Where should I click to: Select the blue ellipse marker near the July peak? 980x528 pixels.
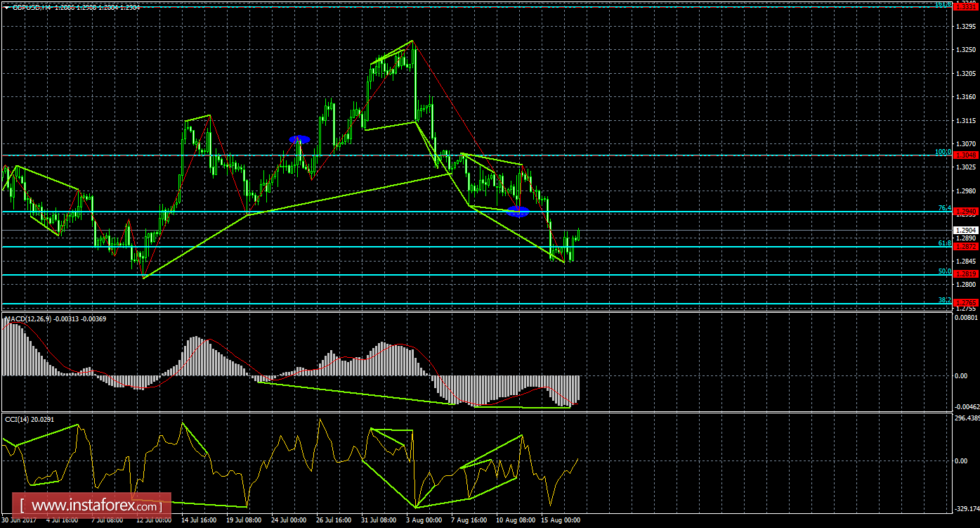tap(301, 139)
